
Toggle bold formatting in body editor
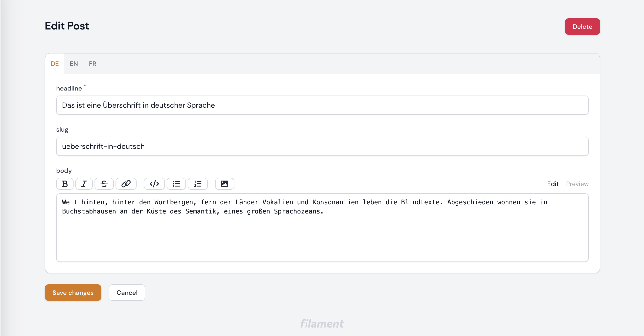tap(65, 184)
